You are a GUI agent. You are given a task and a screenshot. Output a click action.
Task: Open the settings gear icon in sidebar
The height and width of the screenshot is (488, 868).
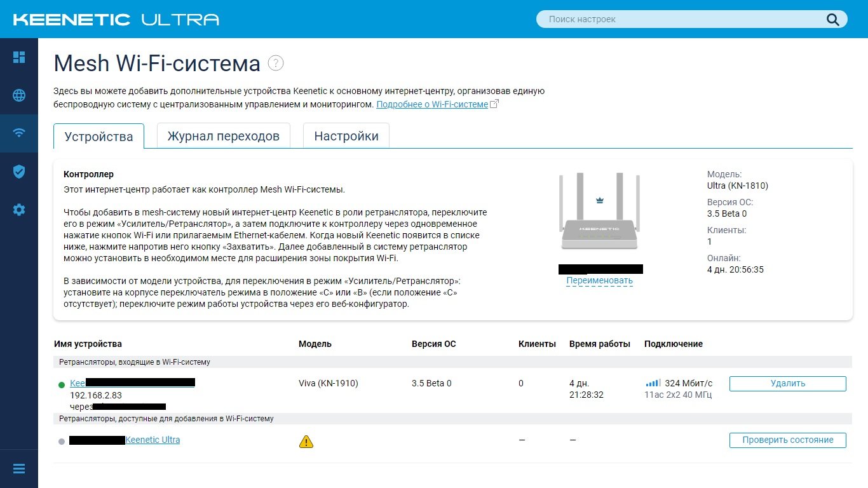click(x=19, y=209)
